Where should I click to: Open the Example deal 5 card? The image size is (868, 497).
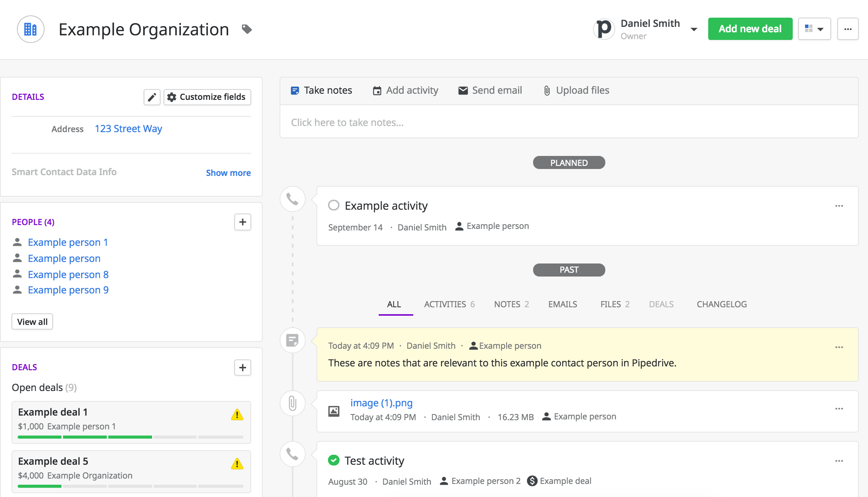point(131,471)
